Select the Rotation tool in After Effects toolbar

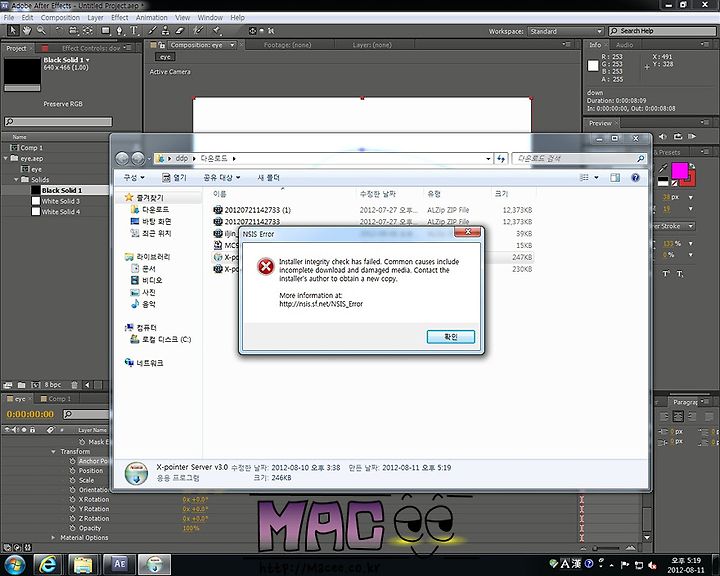click(58, 30)
